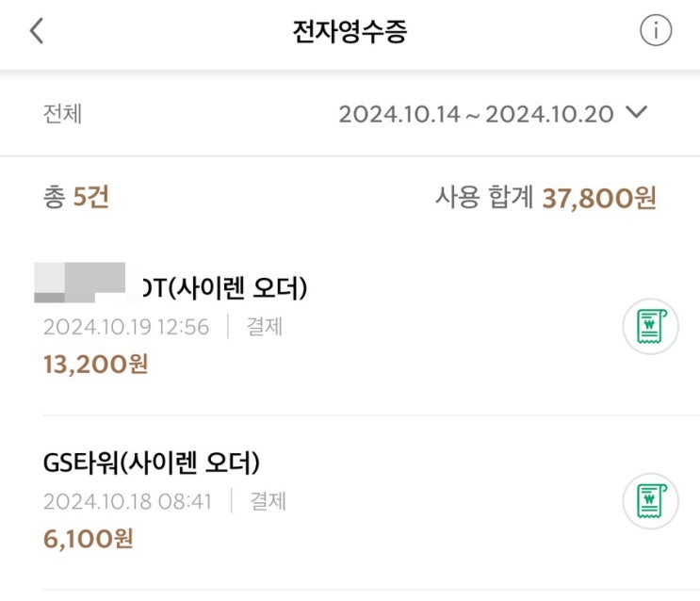Tap the 13,200원 amount

coord(95,365)
